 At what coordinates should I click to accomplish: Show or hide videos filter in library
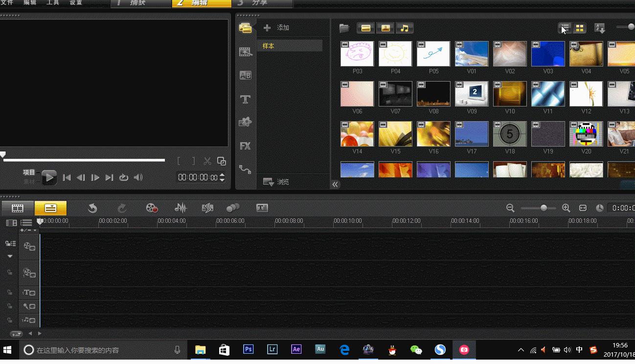click(365, 28)
